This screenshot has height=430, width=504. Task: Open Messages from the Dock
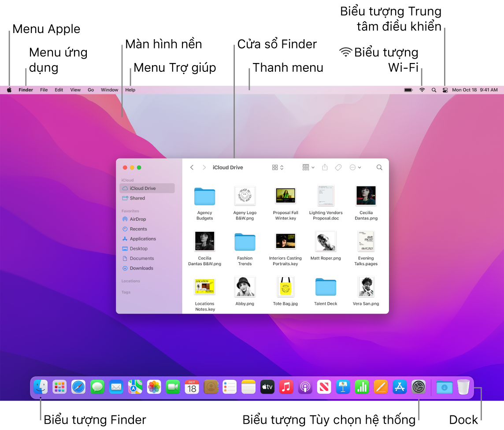point(97,387)
